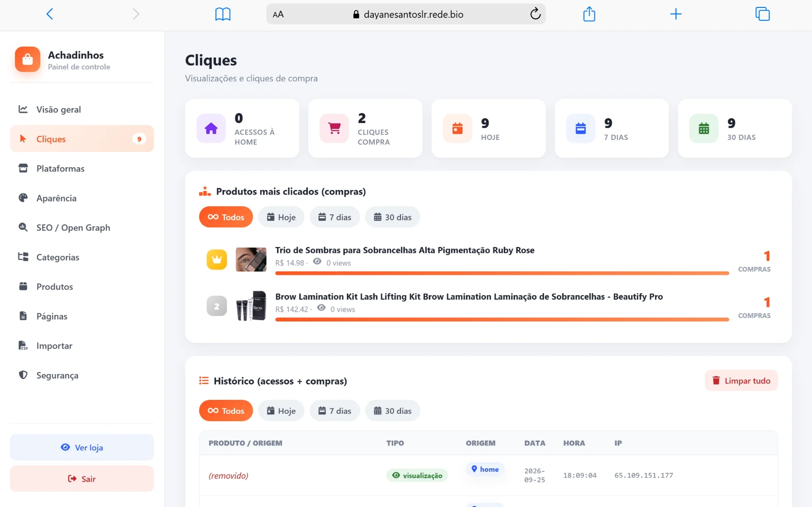
Task: Open Plataformas in the sidebar
Action: click(82, 168)
